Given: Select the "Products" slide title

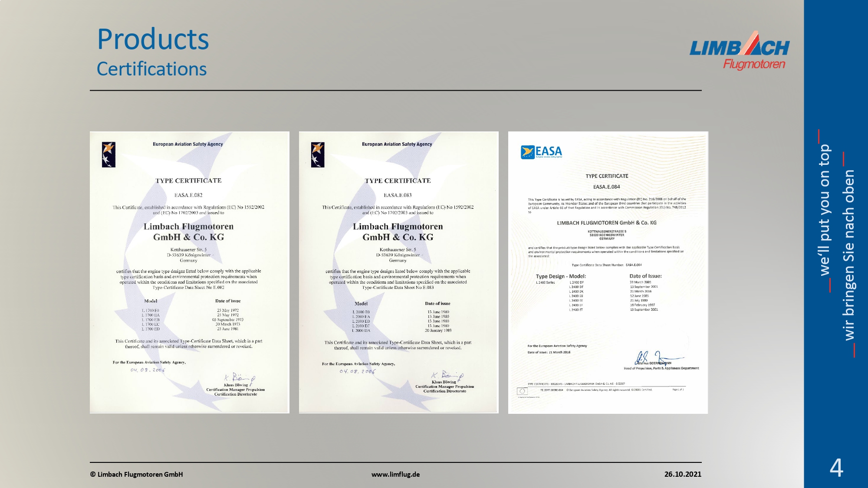Looking at the screenshot, I should click(153, 39).
